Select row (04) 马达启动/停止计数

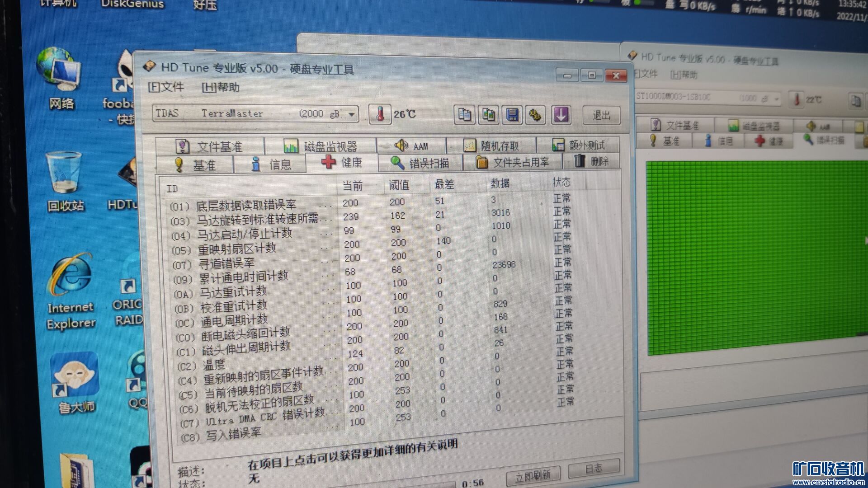coord(372,230)
